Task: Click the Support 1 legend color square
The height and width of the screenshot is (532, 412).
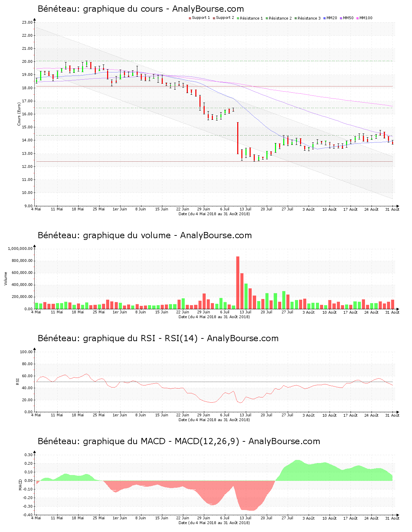Action: tap(190, 18)
